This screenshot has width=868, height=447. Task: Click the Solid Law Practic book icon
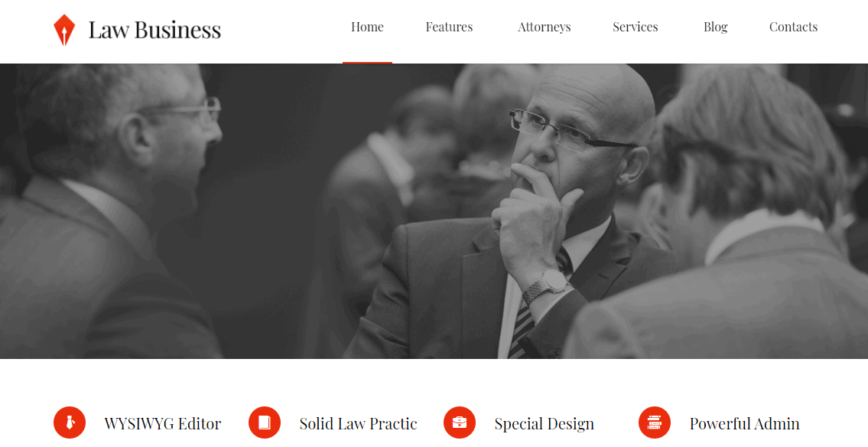click(265, 423)
